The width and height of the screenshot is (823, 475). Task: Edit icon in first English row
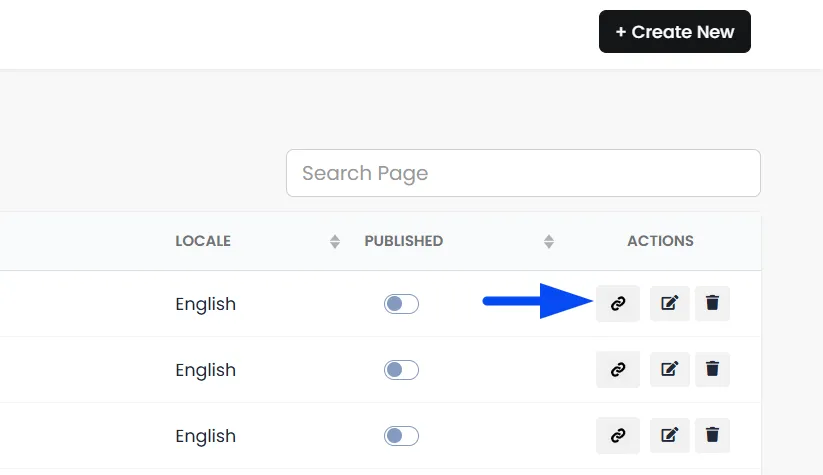670,303
